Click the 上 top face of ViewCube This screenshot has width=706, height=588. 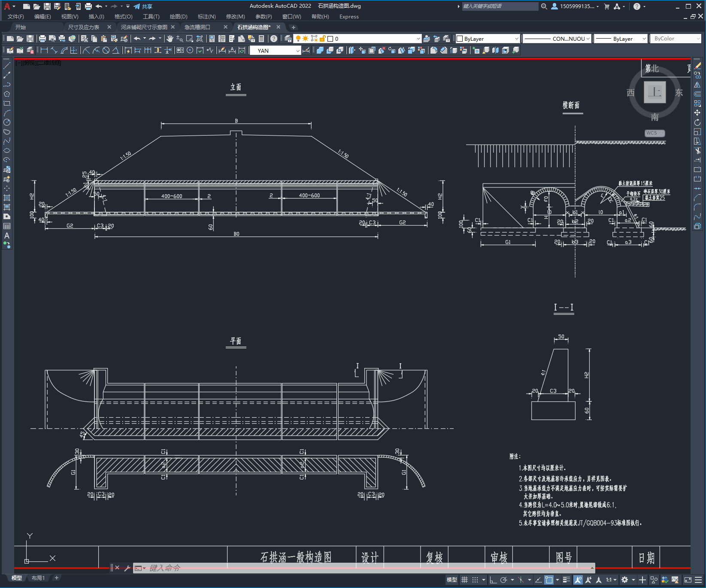(x=655, y=92)
